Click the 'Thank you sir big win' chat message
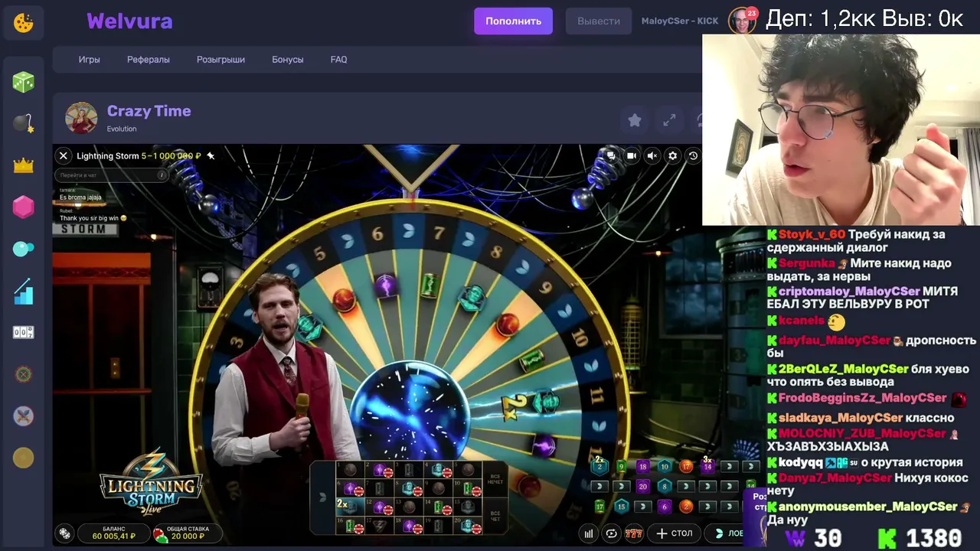The width and height of the screenshot is (980, 551). pyautogui.click(x=93, y=218)
